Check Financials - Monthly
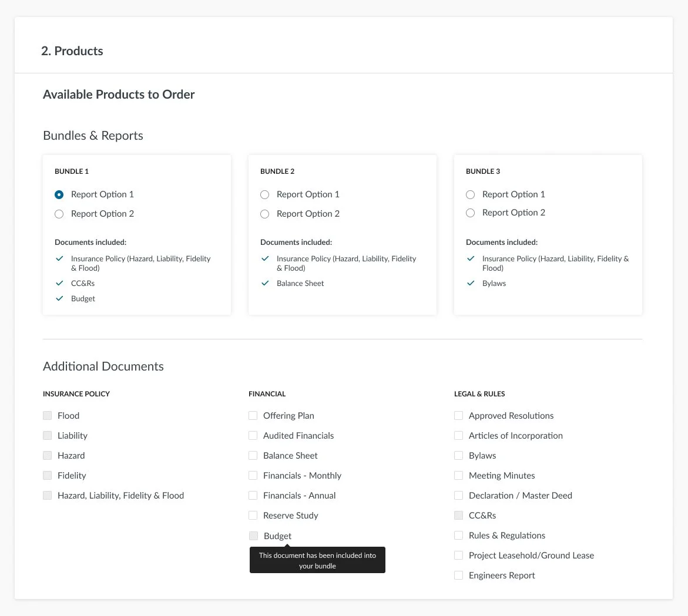The image size is (688, 616). (x=253, y=475)
